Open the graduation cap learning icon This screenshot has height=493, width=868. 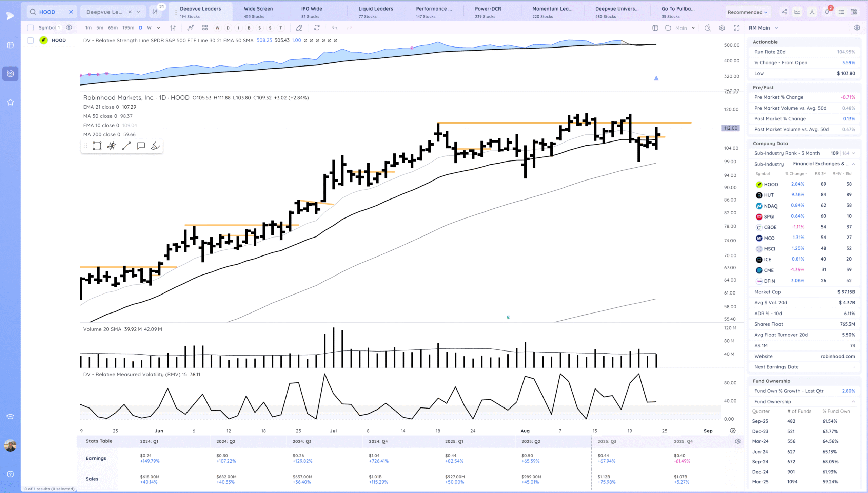11,417
